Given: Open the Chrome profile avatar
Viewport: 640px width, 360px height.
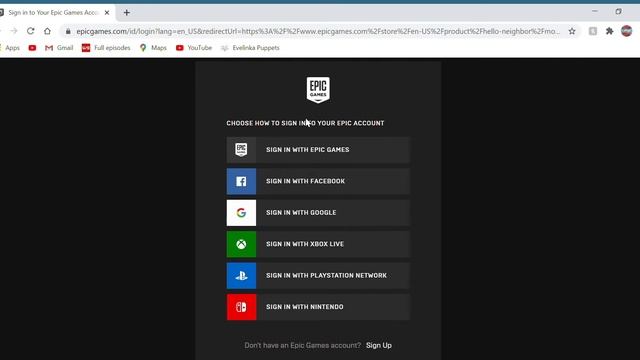Looking at the screenshot, I should 627,31.
